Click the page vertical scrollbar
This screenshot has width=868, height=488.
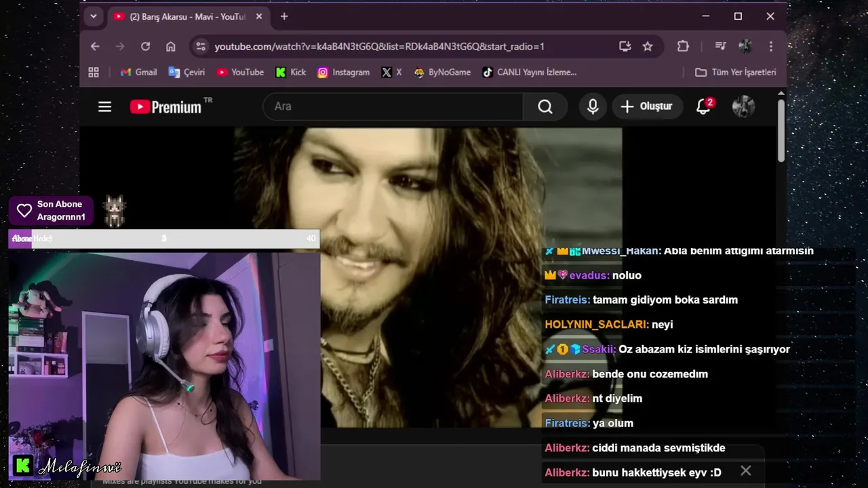click(781, 131)
